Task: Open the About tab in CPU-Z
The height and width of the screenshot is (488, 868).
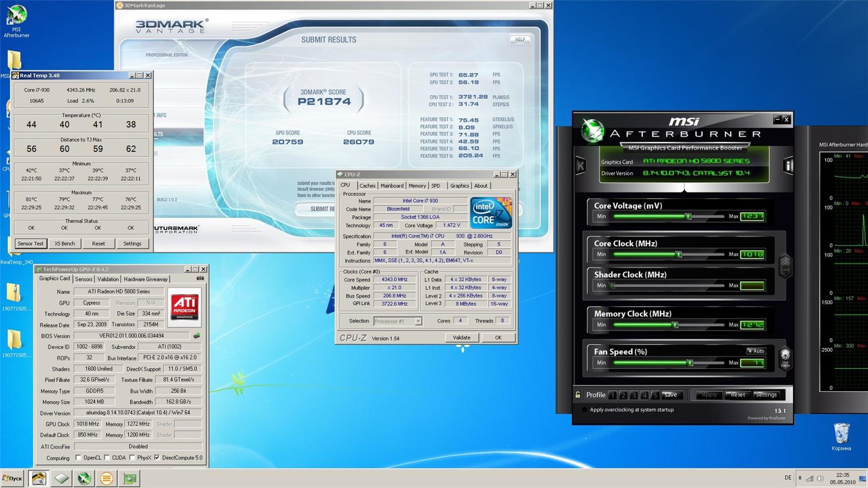Action: [x=481, y=185]
